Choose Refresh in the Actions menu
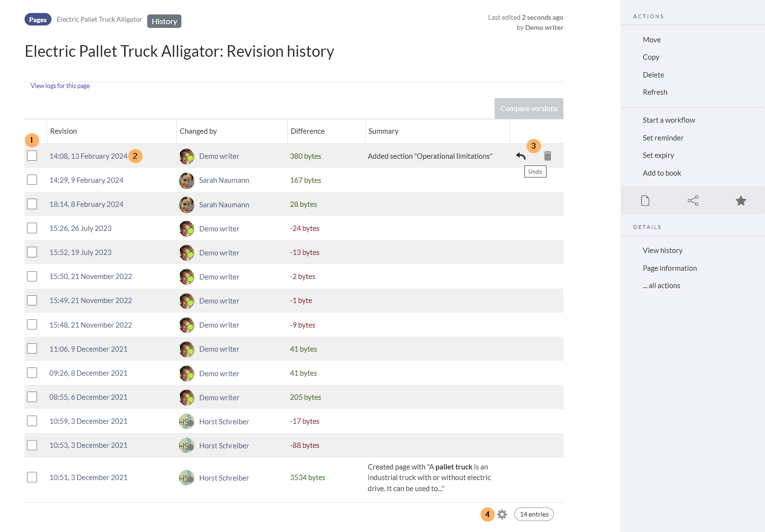Screen dimensions: 765x532 (655, 92)
